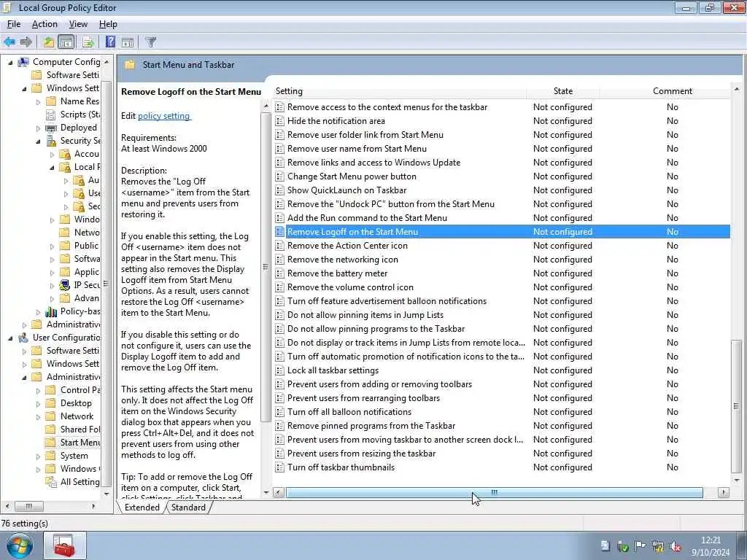Image resolution: width=747 pixels, height=560 pixels.
Task: Click the Export List toolbar icon
Action: (88, 42)
